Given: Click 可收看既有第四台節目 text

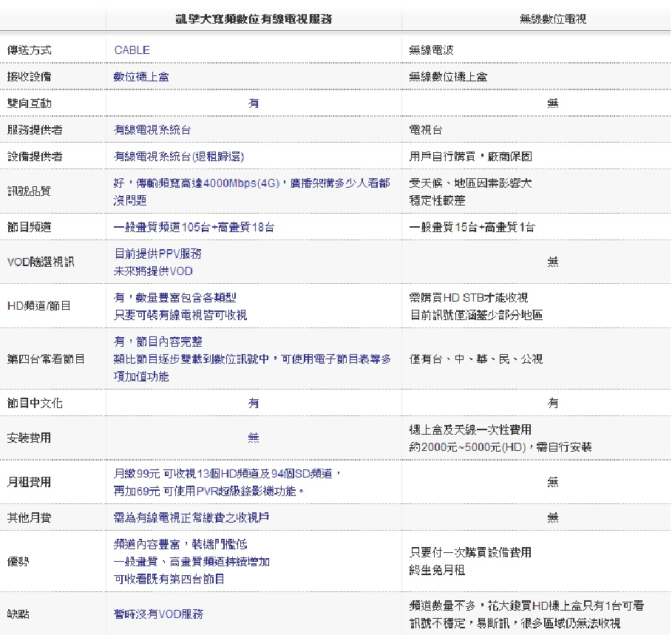Looking at the screenshot, I should pyautogui.click(x=169, y=580).
